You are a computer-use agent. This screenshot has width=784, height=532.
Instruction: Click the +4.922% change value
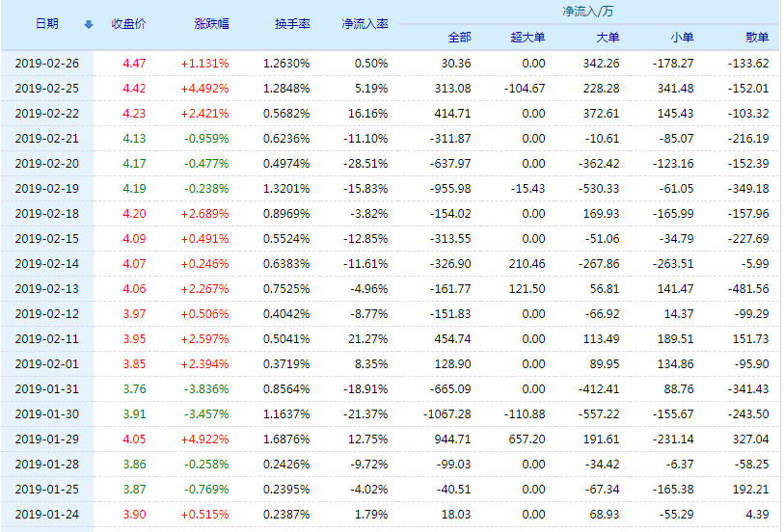tap(204, 439)
